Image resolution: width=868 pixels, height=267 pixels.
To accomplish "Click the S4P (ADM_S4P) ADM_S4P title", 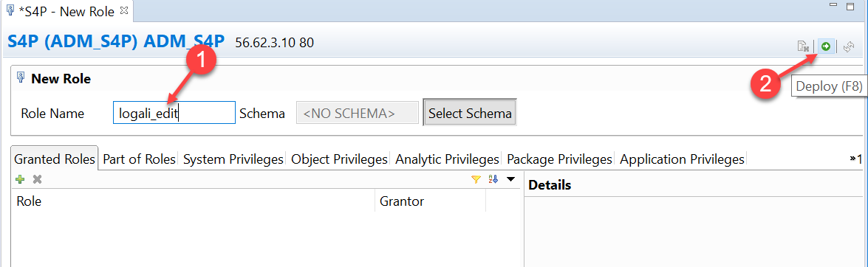I will click(x=116, y=41).
